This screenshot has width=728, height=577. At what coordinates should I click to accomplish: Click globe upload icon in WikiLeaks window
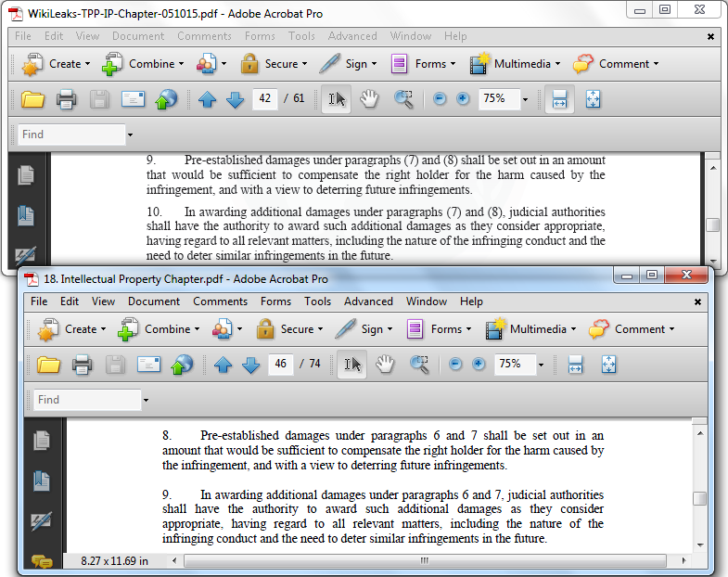tap(166, 99)
